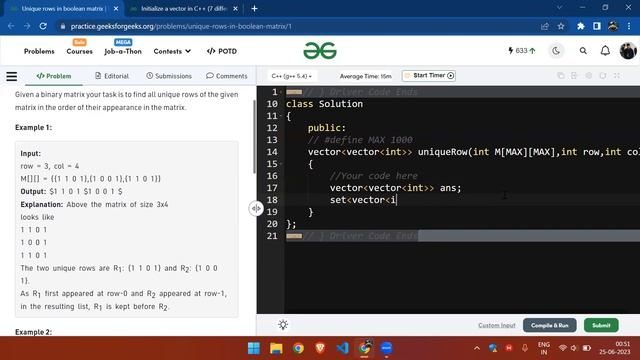
Task: Click the panel resize handle between problem and editor
Action: [256, 209]
